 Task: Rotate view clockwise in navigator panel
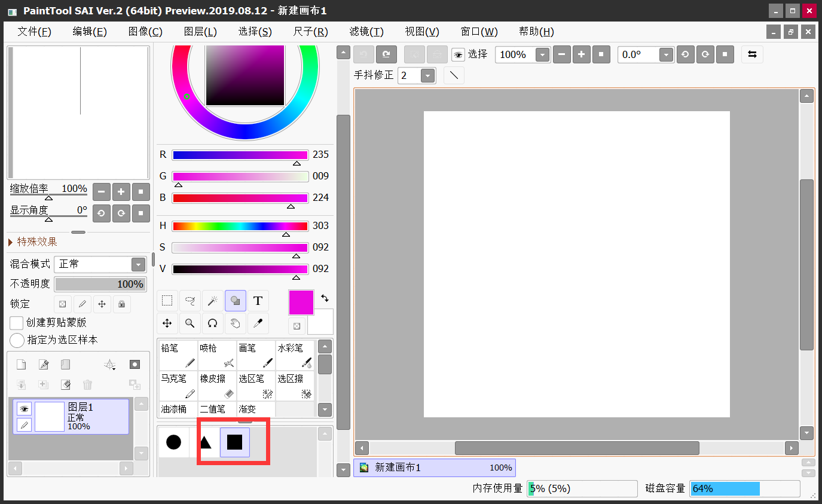click(121, 213)
